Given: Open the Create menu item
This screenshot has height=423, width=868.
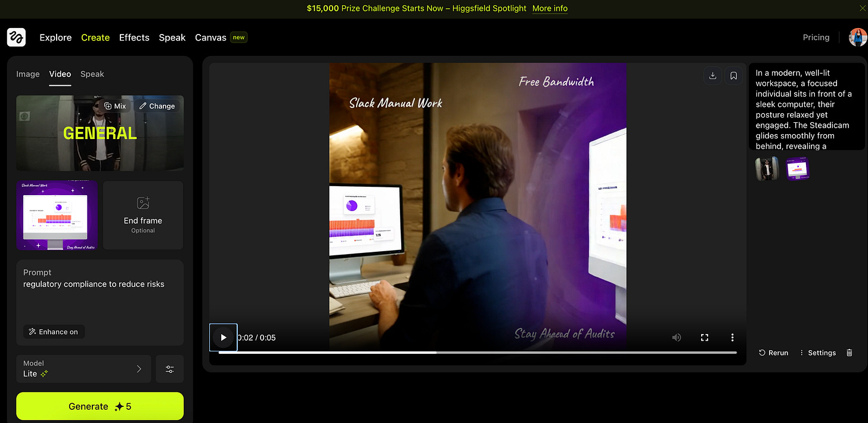Looking at the screenshot, I should click(95, 37).
